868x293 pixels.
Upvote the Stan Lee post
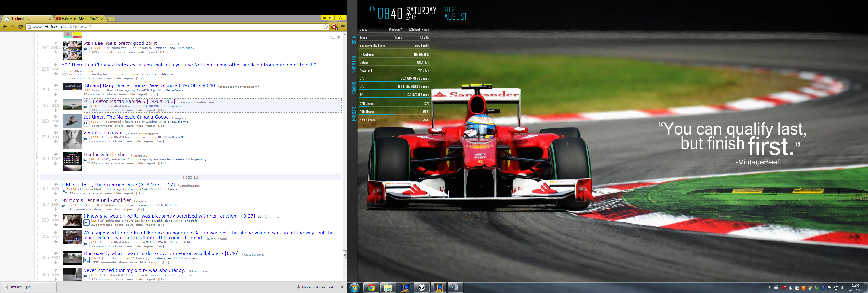[x=56, y=43]
